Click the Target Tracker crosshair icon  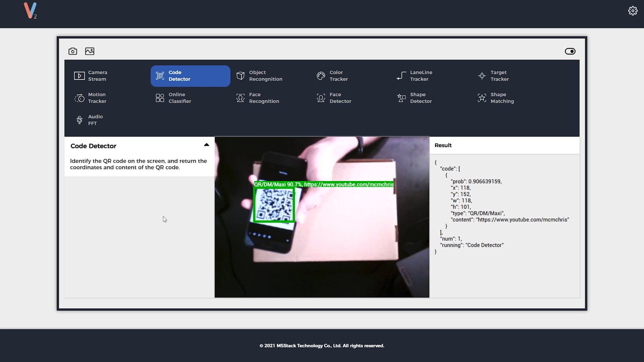(x=482, y=76)
